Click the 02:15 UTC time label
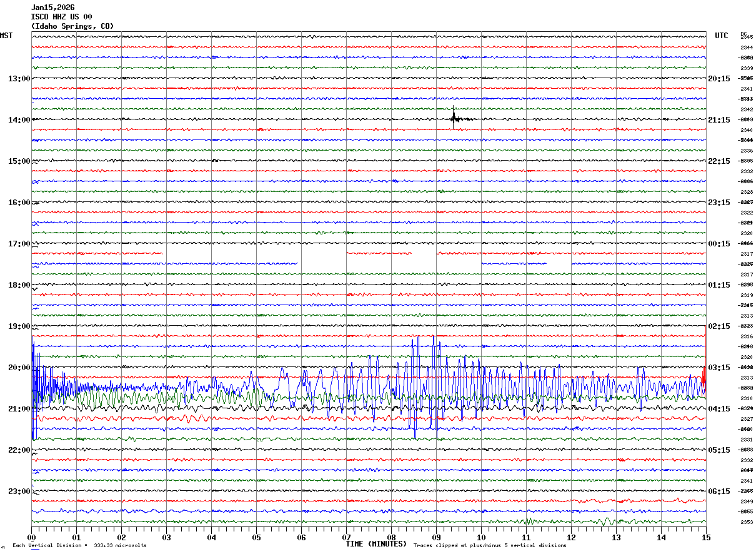 pyautogui.click(x=719, y=326)
